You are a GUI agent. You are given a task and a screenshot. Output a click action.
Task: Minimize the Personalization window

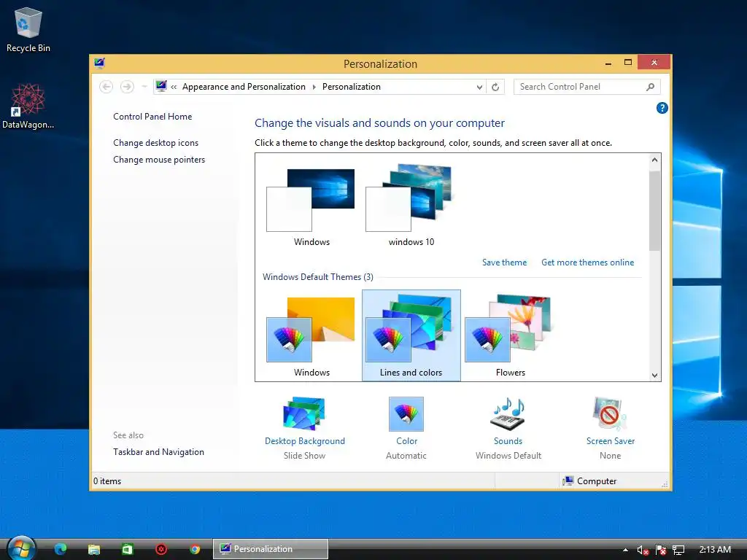click(x=608, y=63)
